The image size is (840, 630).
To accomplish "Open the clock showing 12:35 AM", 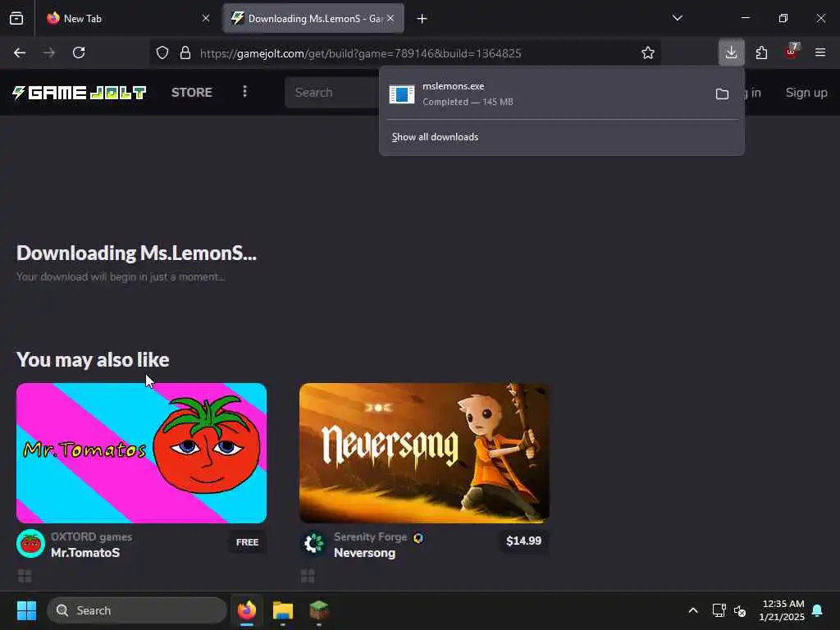I will (782, 610).
